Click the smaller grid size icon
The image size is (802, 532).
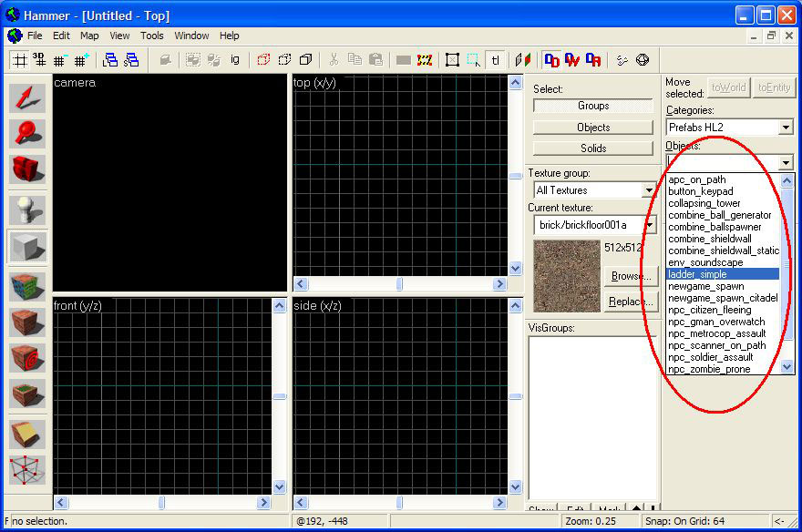tap(60, 60)
